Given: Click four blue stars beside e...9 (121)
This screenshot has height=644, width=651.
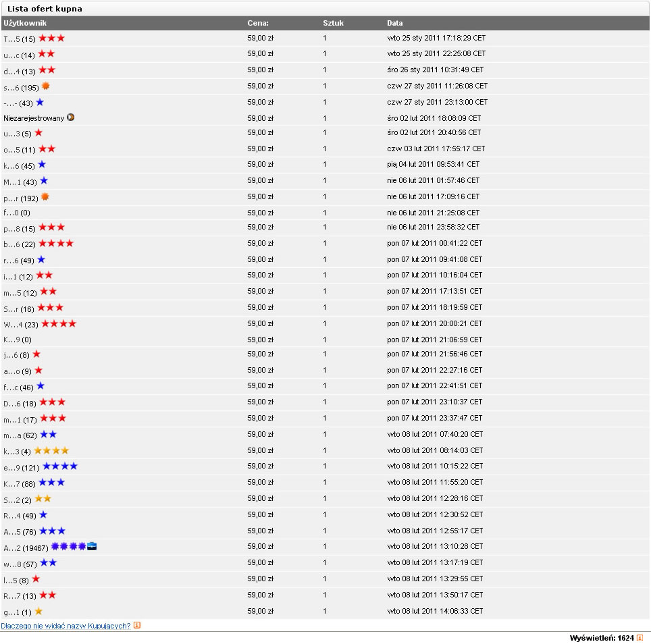Looking at the screenshot, I should 60,466.
